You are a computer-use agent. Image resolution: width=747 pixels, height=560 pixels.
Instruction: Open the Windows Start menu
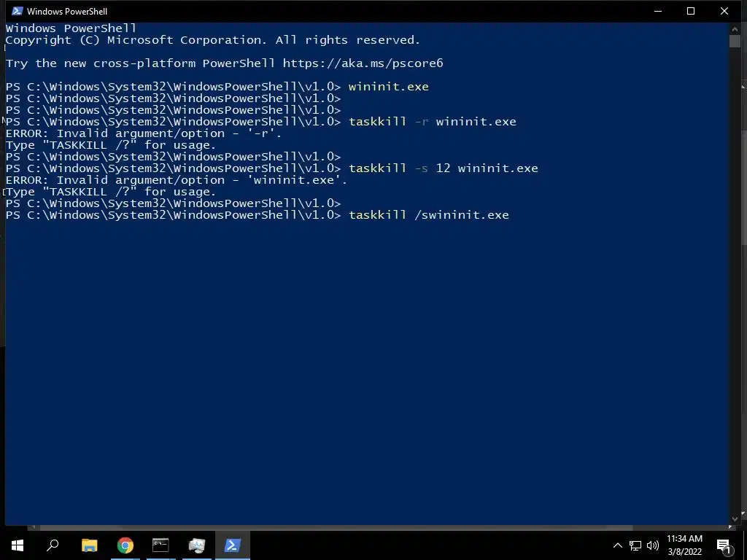coord(18,545)
